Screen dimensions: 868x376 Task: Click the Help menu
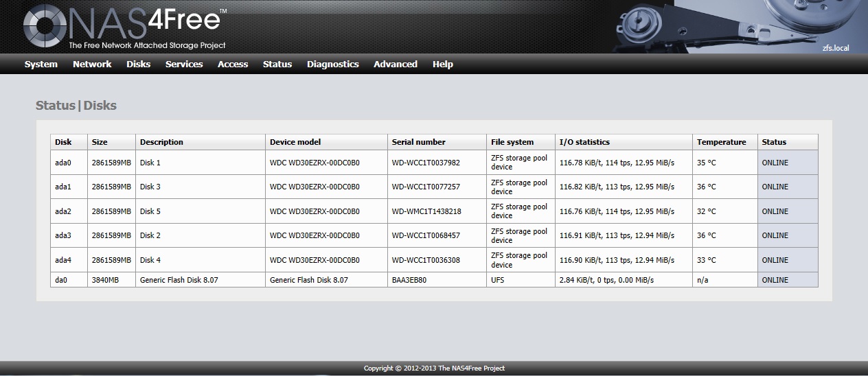click(x=443, y=64)
